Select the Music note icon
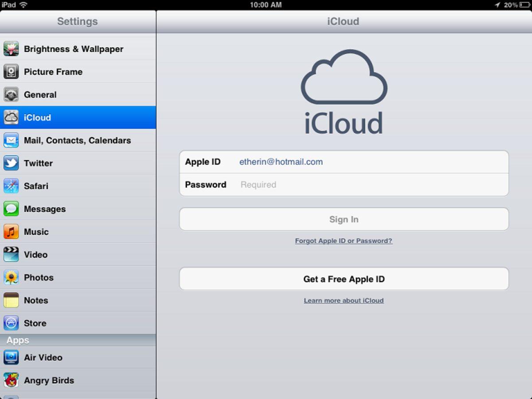The width and height of the screenshot is (532, 399). 11,232
